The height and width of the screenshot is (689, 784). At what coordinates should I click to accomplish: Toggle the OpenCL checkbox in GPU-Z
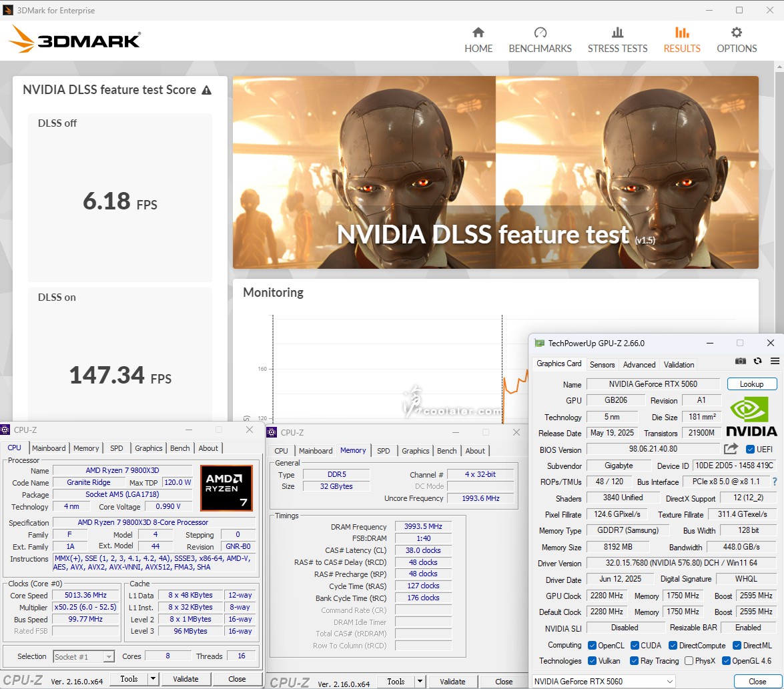click(592, 645)
